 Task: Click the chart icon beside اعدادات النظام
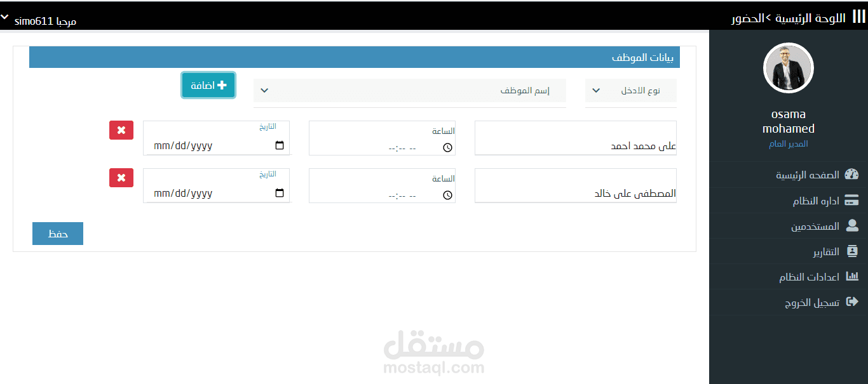tap(852, 277)
